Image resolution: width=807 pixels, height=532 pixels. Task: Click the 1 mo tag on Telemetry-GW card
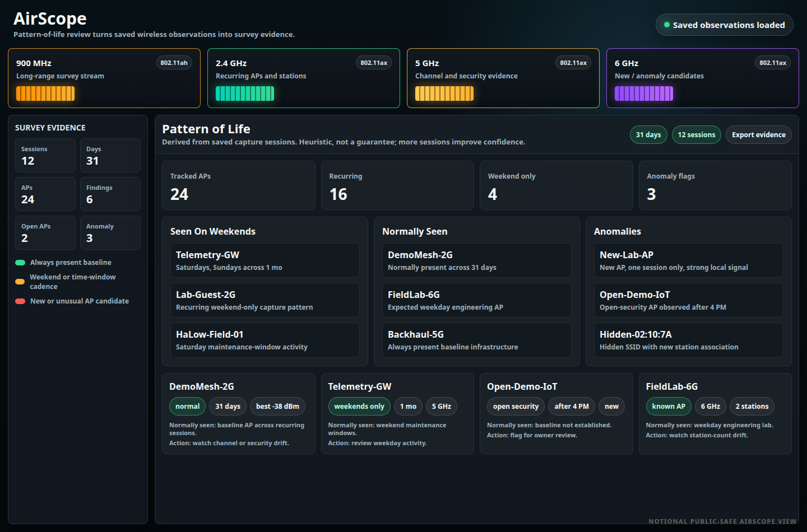pyautogui.click(x=408, y=407)
